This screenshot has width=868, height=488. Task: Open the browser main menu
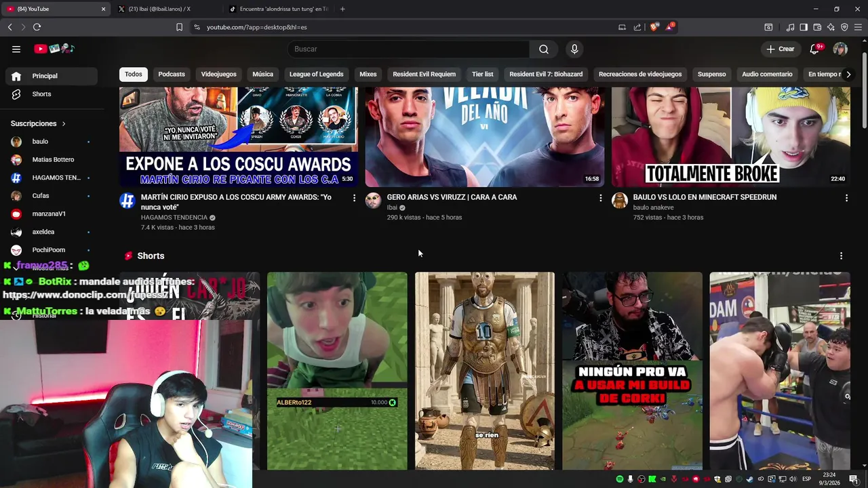(859, 27)
